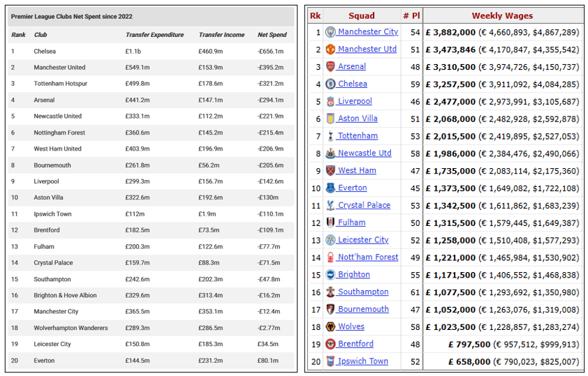
Task: Follow the Ipswich Town squad link
Action: click(x=362, y=361)
